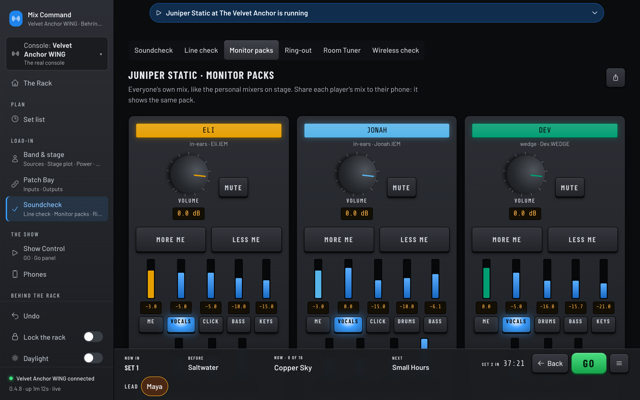Image resolution: width=640 pixels, height=400 pixels.
Task: Click the ELI orange name header
Action: tap(209, 130)
